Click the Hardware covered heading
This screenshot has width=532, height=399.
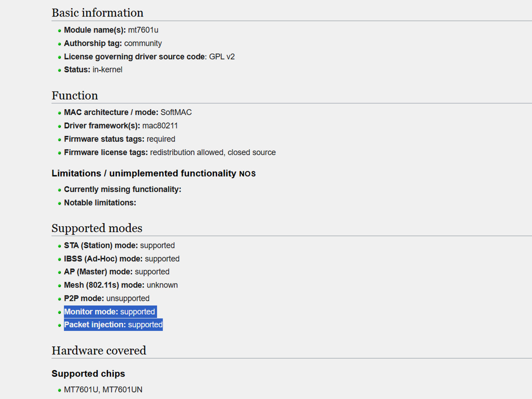coord(99,350)
